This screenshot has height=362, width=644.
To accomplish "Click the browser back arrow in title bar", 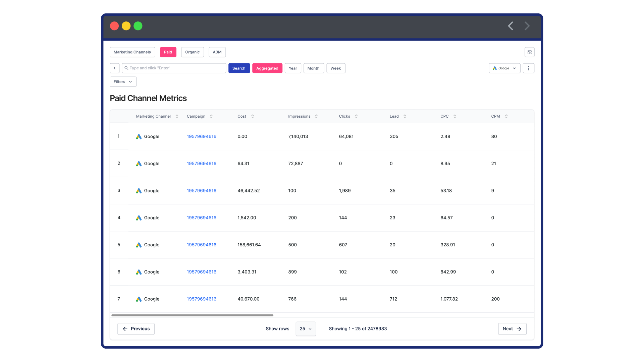I will (x=511, y=26).
